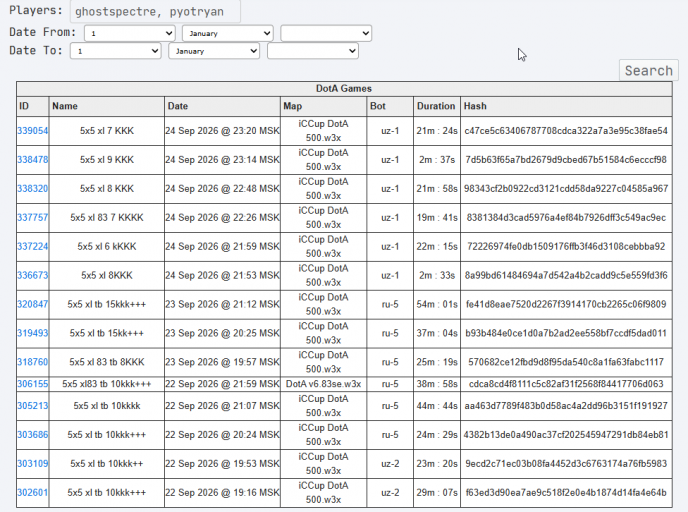Select game name '5x5 xl 9 KKK'
Screen dimensions: 688x512
coord(107,160)
